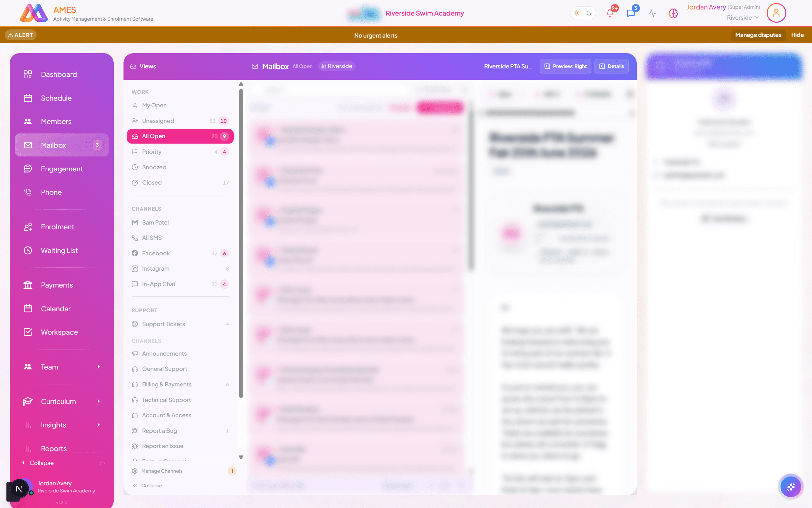Go to Schedule in the sidebar

pyautogui.click(x=62, y=98)
